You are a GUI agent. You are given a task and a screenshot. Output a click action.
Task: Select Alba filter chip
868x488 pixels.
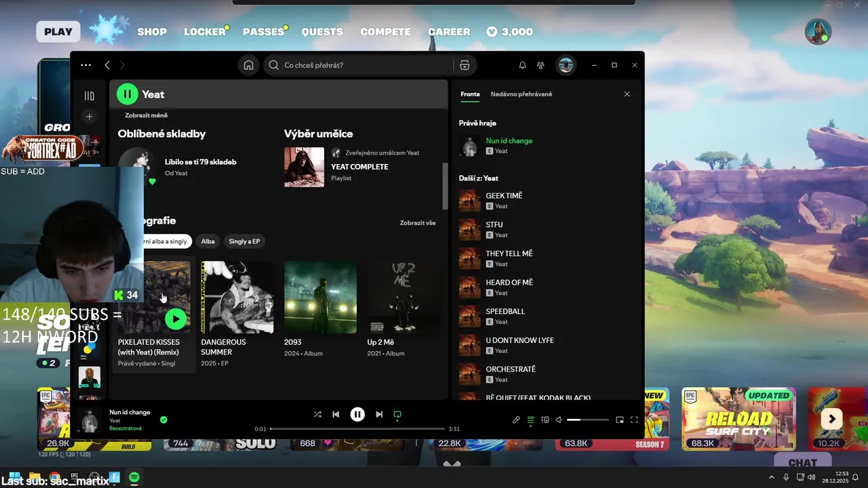tap(208, 241)
